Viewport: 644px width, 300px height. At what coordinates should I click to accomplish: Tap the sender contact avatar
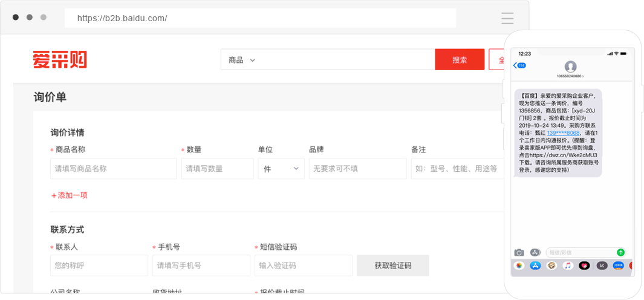pos(570,67)
